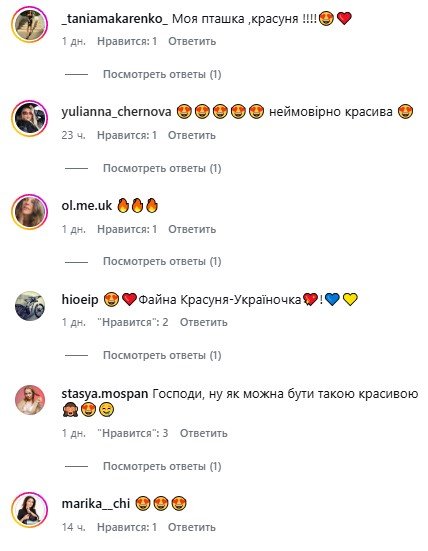
Task: Reply to marika__chi comment
Action: (192, 527)
